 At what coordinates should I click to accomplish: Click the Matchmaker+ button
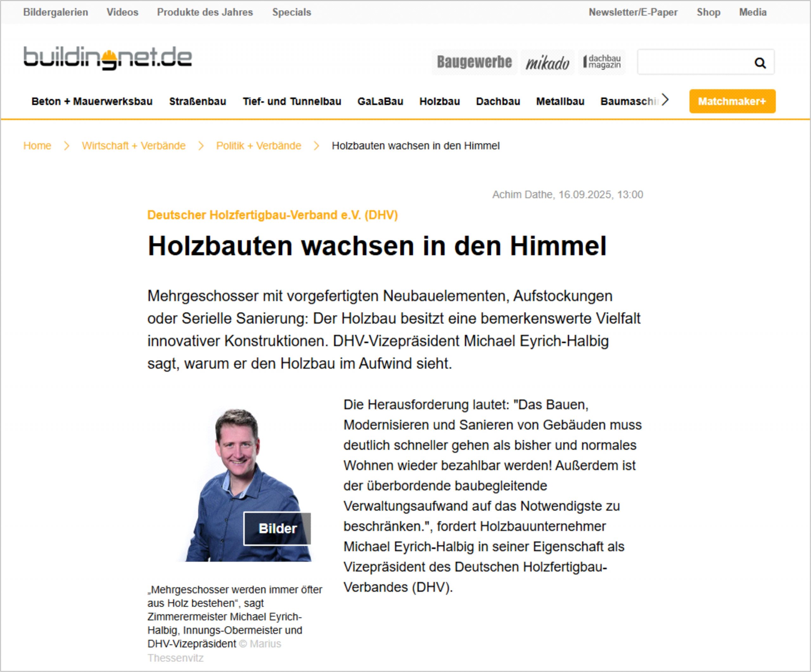[x=732, y=101]
